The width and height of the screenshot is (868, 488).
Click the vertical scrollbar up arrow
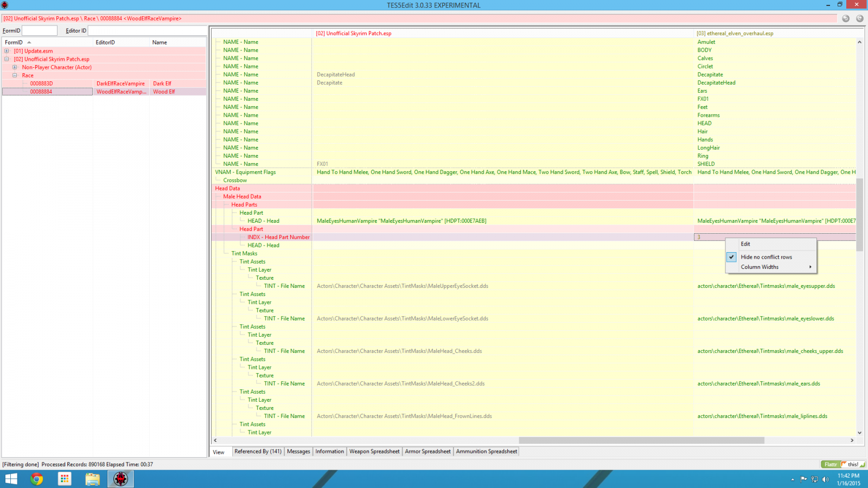coord(859,42)
